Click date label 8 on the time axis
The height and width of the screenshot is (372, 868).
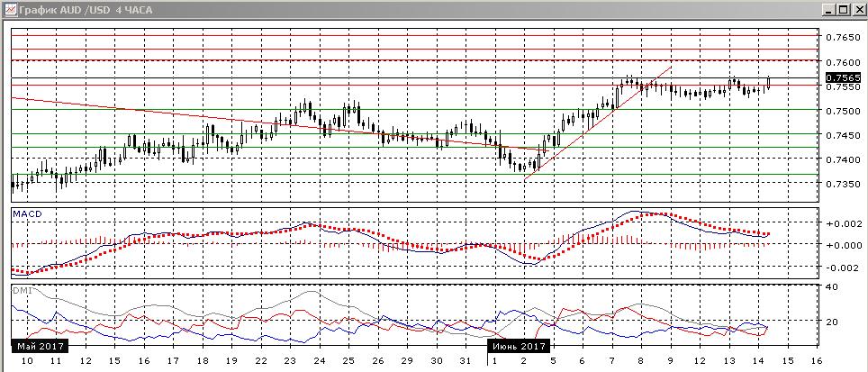(642, 361)
